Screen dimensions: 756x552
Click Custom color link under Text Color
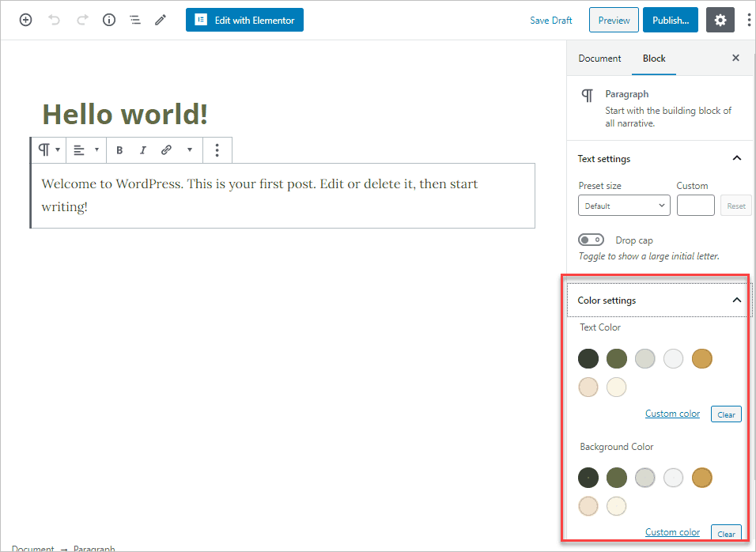[672, 414]
